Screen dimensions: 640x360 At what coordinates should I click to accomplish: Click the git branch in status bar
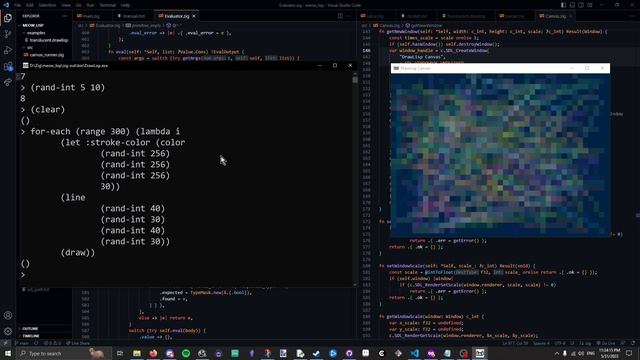22,343
